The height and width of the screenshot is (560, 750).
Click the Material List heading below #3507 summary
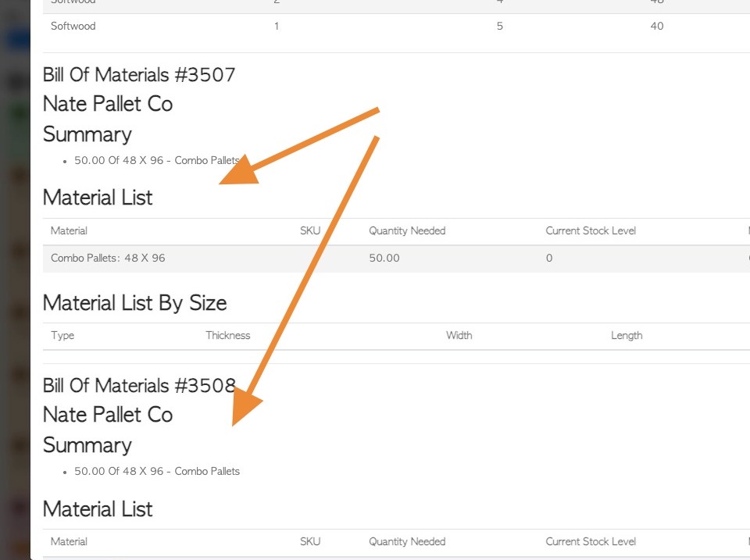pyautogui.click(x=98, y=198)
